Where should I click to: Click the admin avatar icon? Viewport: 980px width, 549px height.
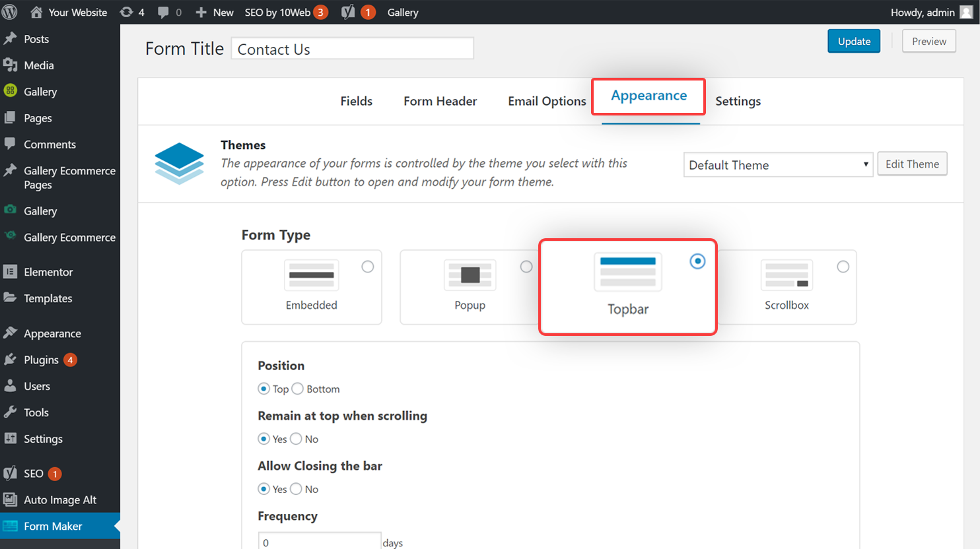(x=966, y=12)
